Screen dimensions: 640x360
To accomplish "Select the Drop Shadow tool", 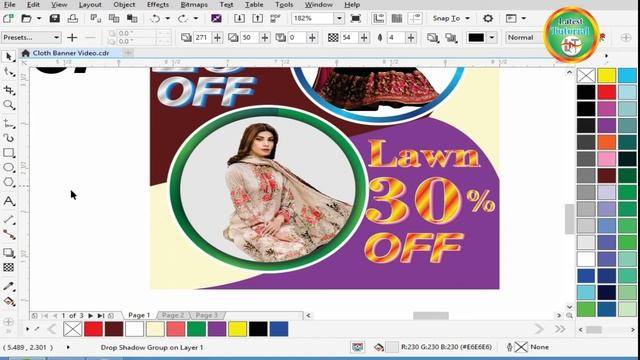I will click(9, 253).
